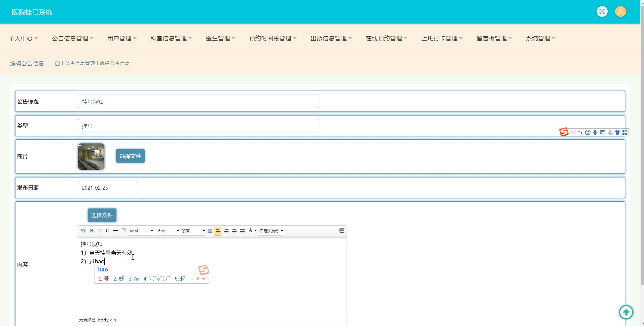Open the 预约时间段管理 menu
The height and width of the screenshot is (326, 644).
coord(273,38)
